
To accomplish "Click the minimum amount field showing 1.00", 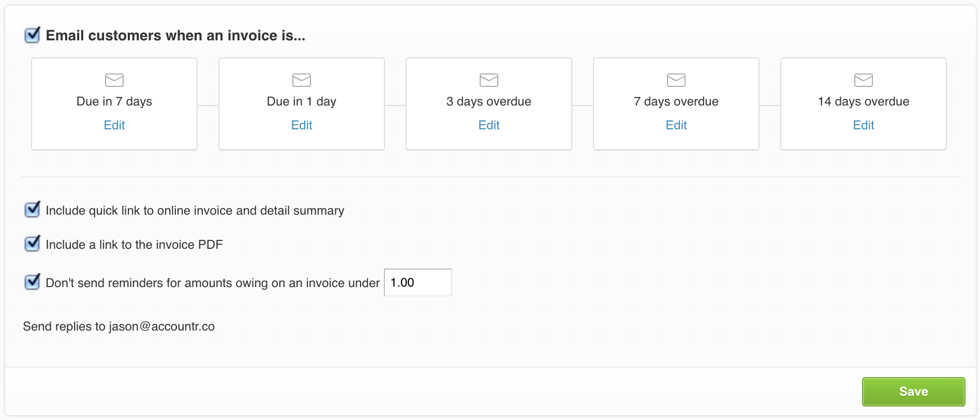I will click(x=418, y=282).
